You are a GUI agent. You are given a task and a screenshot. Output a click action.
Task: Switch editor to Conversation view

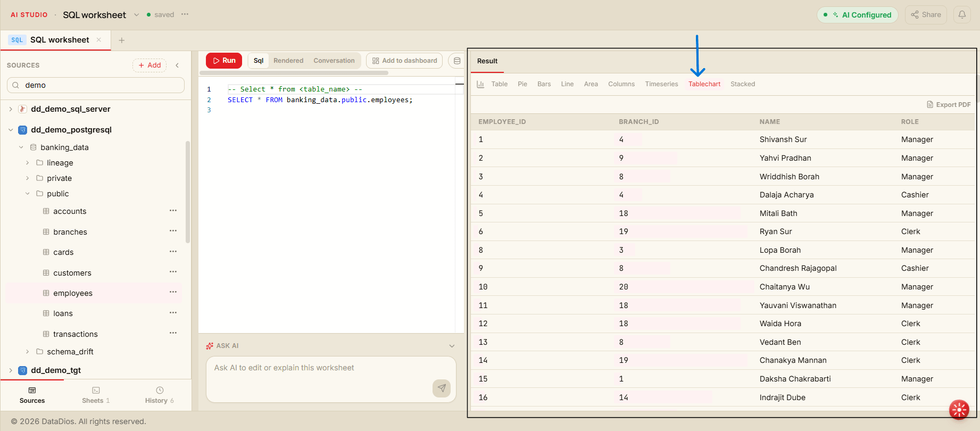click(x=334, y=61)
